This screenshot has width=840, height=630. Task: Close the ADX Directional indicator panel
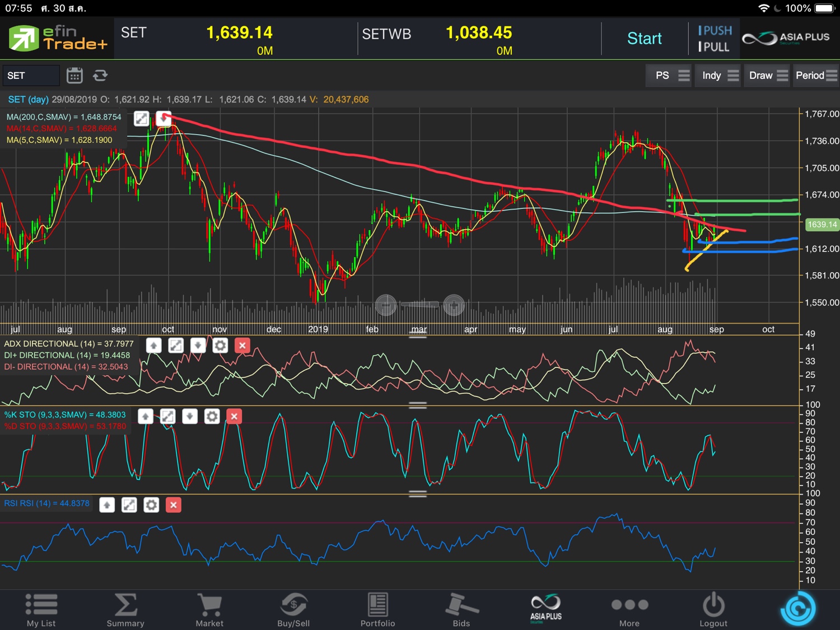[242, 346]
